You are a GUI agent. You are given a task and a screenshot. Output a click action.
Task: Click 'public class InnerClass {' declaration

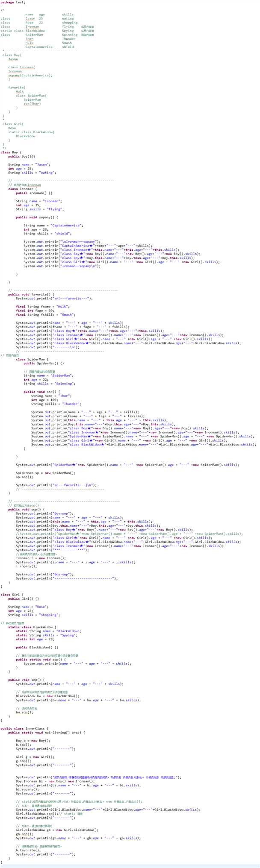25,728
